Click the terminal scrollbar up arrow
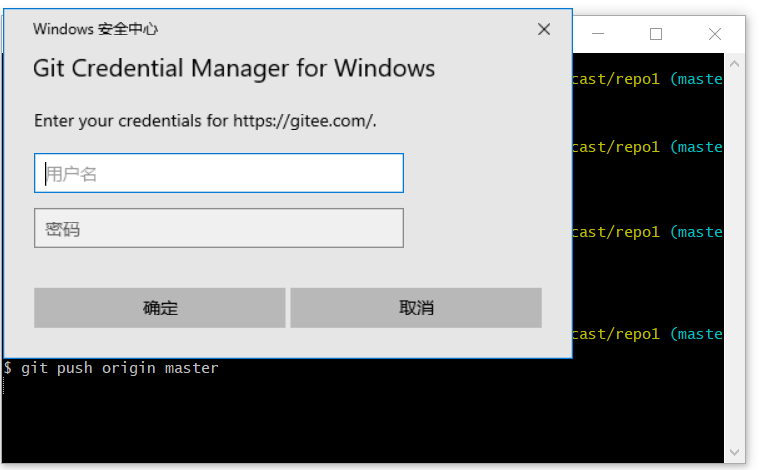Screen dimensions: 768x470 (734, 65)
